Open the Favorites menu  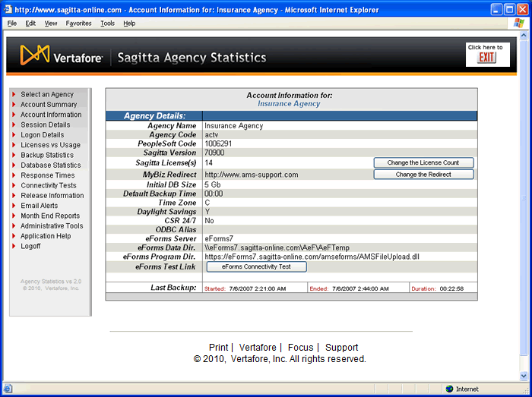pos(79,24)
